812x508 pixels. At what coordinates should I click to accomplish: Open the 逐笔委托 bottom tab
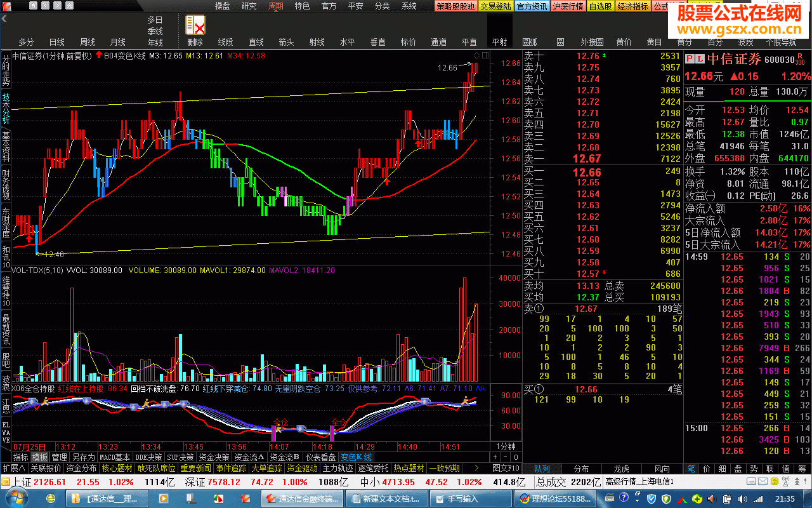[372, 468]
